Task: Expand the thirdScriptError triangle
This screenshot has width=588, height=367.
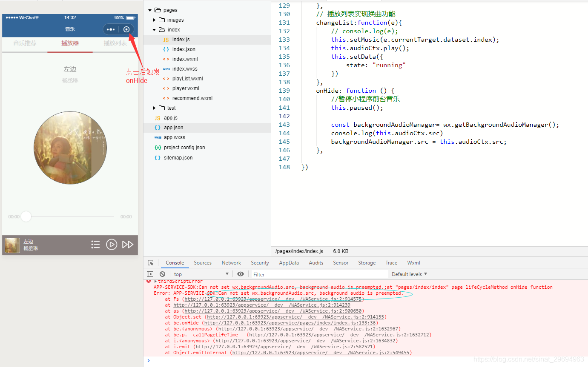Action: (x=156, y=281)
